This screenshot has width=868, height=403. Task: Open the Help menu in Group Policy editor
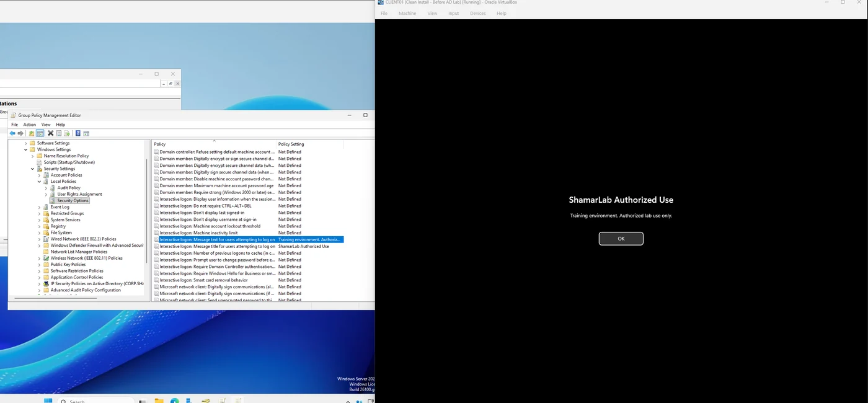point(60,125)
